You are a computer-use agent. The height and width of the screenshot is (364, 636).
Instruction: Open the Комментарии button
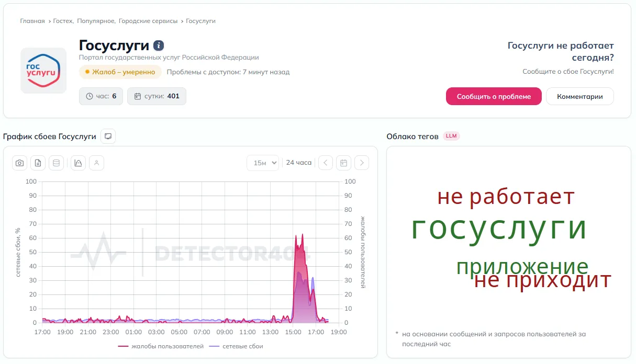[x=580, y=96]
